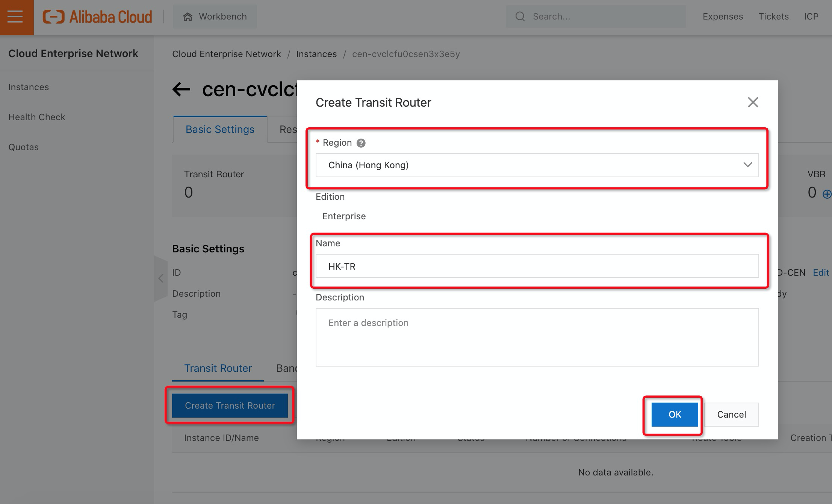Click the Alibaba Cloud logo
Image resolution: width=832 pixels, height=504 pixels.
pos(98,17)
